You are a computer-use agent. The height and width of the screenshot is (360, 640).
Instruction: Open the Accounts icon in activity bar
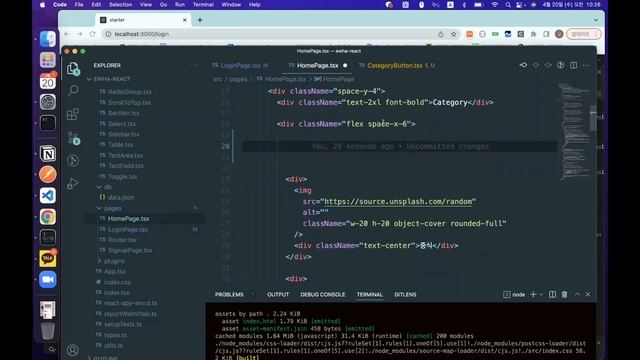(x=73, y=350)
